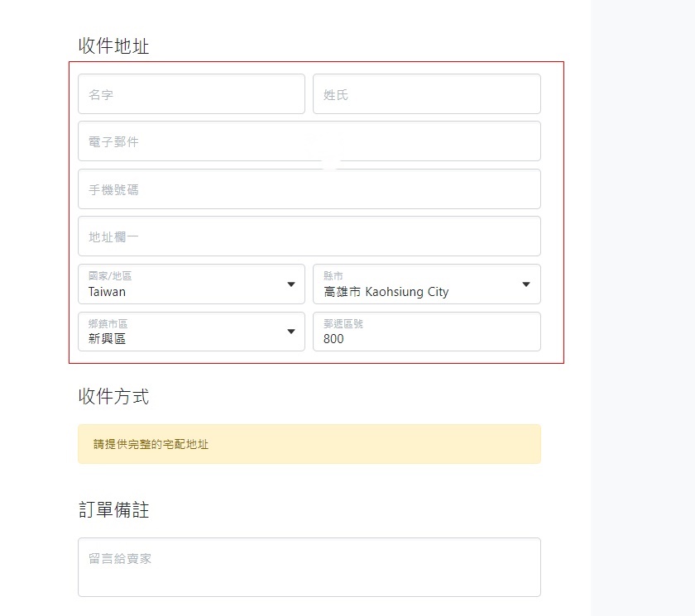Focus the 地址欄一 address line field

[x=309, y=236]
